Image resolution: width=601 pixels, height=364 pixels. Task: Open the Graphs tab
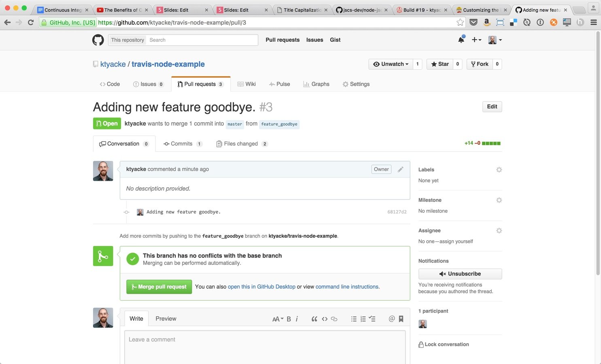point(316,84)
